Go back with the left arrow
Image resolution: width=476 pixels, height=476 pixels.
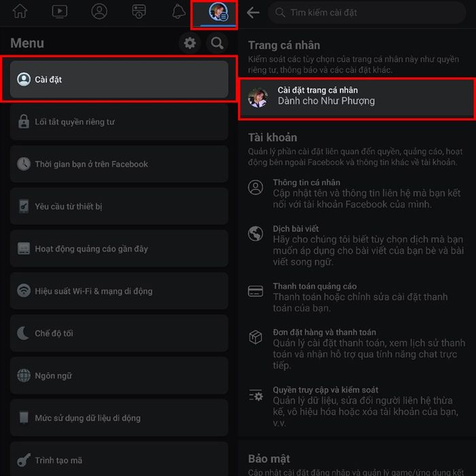[253, 12]
